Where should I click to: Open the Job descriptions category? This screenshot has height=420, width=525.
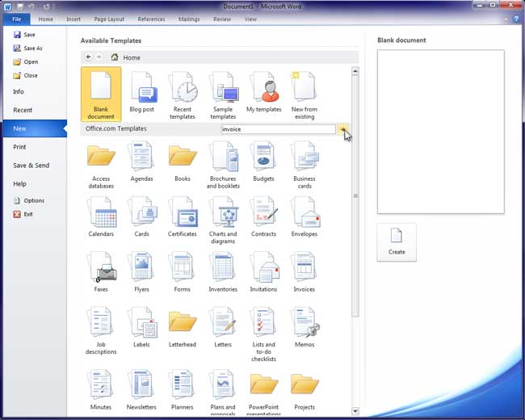[x=101, y=331]
